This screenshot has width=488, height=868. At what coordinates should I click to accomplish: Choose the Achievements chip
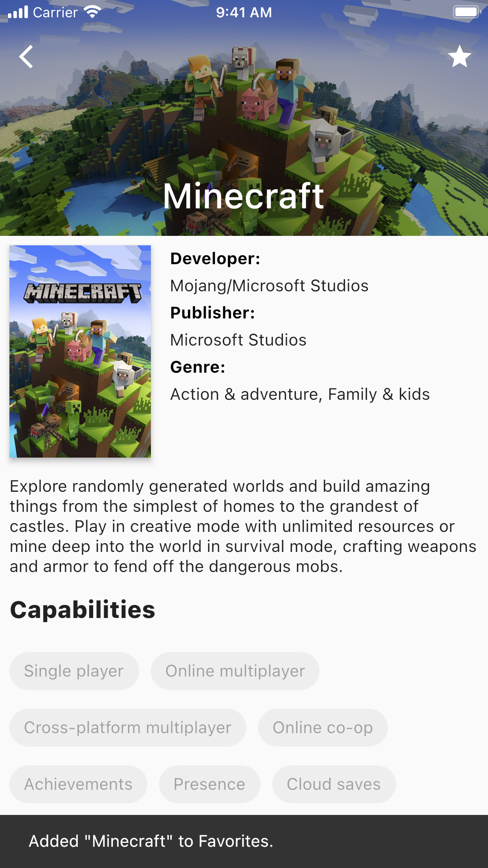(78, 784)
